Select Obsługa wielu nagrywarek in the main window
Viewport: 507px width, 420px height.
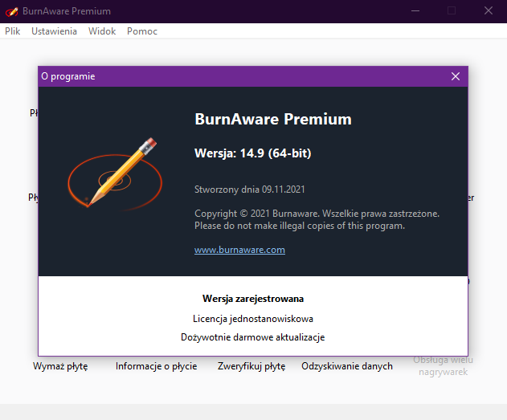click(443, 366)
